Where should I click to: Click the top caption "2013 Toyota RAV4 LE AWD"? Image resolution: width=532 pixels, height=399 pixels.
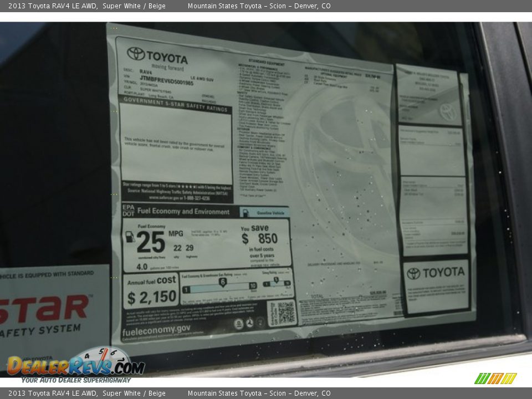point(52,6)
